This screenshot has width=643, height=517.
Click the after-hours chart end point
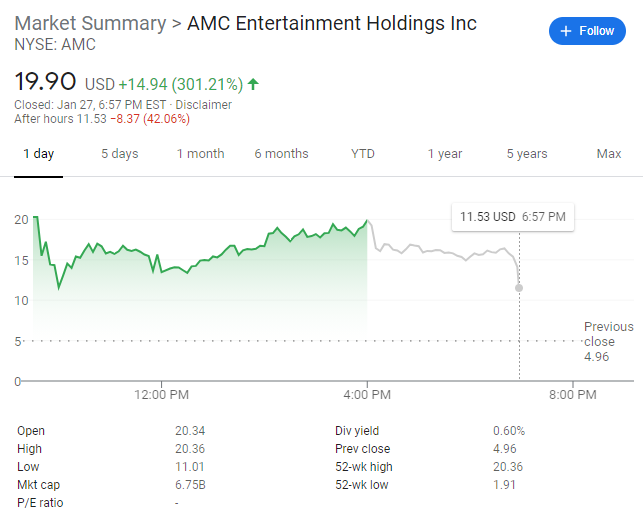(518, 288)
